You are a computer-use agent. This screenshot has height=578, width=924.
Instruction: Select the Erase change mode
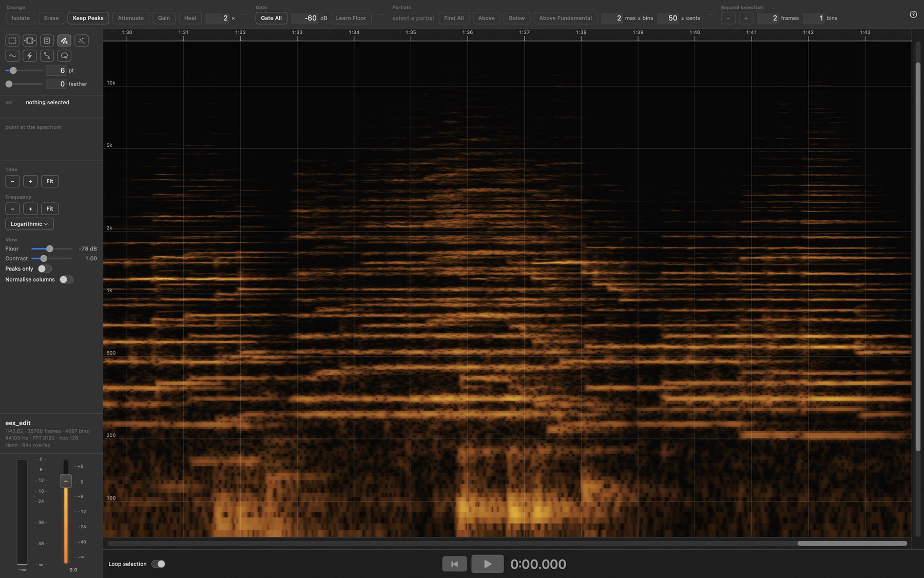pos(51,18)
